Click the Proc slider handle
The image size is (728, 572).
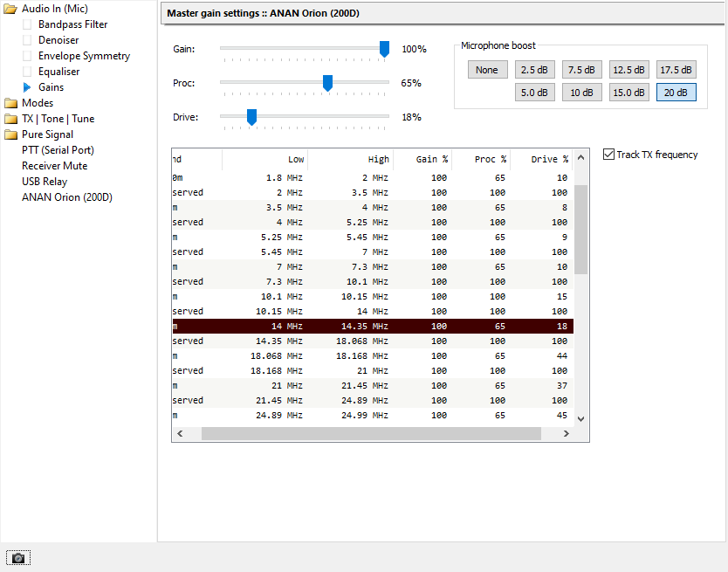(x=327, y=83)
